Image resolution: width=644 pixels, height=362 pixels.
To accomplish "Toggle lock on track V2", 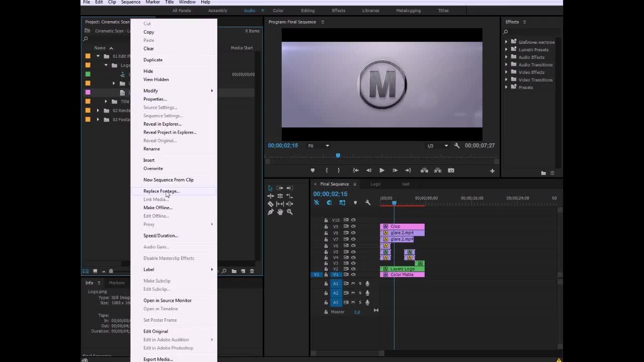I will point(326,269).
